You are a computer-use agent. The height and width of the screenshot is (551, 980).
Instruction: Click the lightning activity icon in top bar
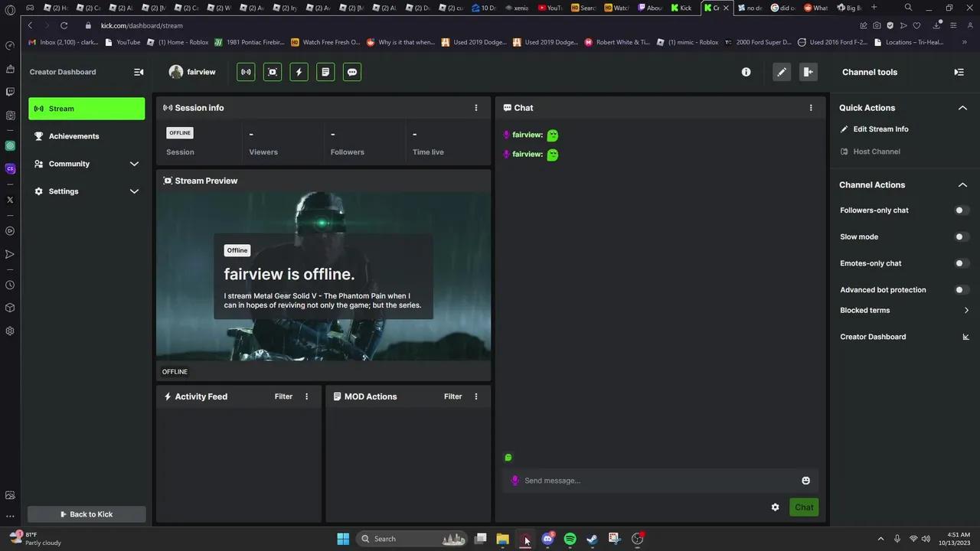pyautogui.click(x=299, y=72)
